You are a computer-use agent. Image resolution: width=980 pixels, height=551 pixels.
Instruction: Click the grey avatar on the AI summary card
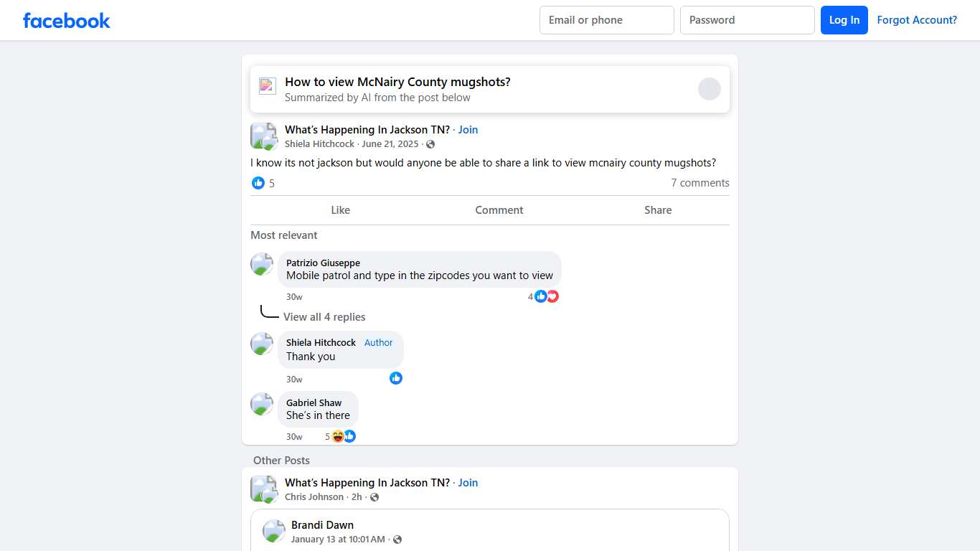point(710,88)
